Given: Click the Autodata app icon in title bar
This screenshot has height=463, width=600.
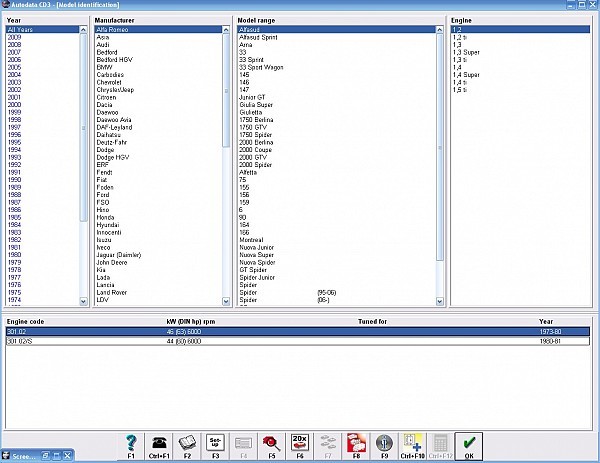Looking at the screenshot, I should 5,5.
